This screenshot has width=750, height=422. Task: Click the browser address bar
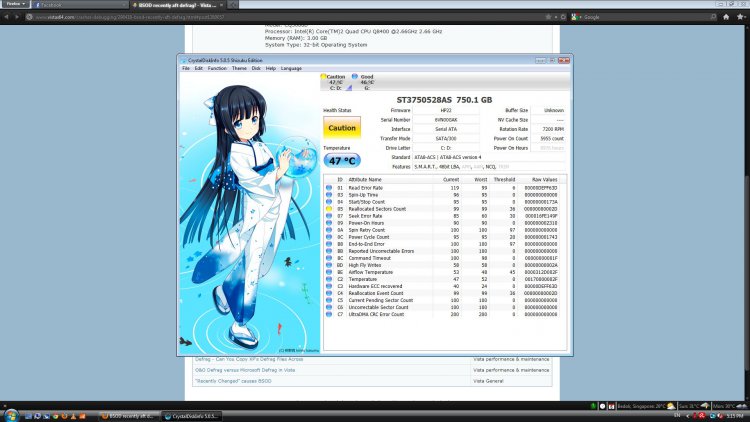pyautogui.click(x=287, y=17)
